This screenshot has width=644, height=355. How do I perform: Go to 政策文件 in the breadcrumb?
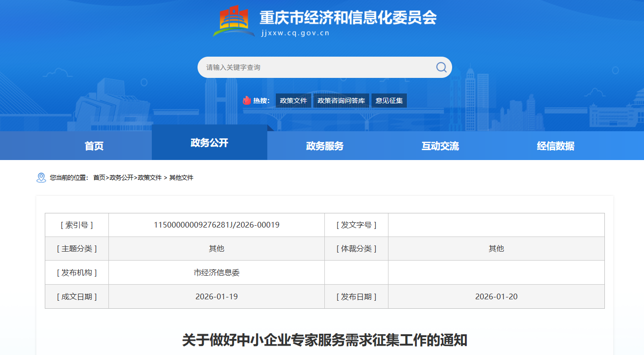149,177
